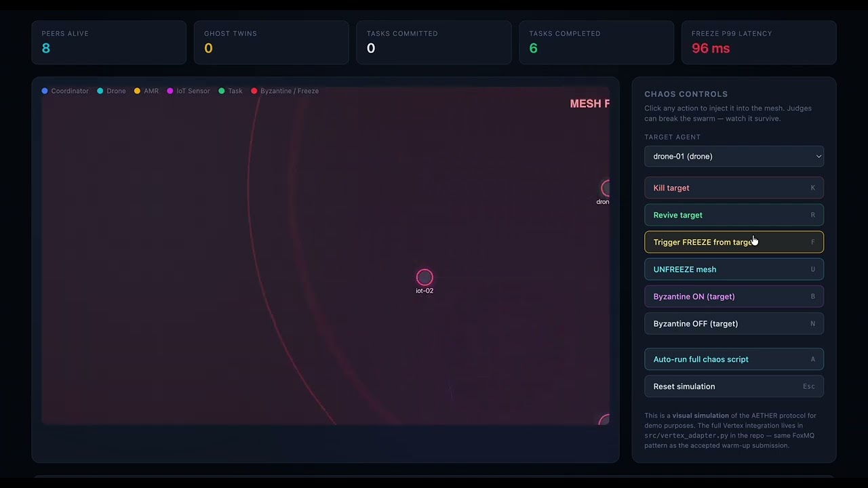
Task: Click the UNFREEZE mesh button
Action: click(x=734, y=269)
